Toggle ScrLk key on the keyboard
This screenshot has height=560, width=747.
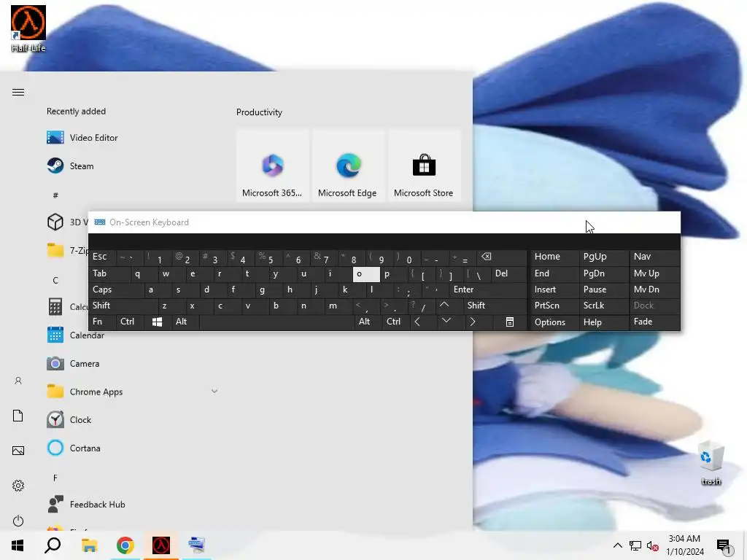click(x=603, y=306)
